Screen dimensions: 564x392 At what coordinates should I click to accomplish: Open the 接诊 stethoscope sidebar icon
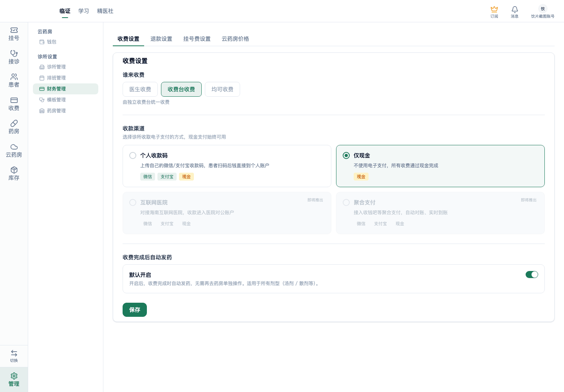14,54
